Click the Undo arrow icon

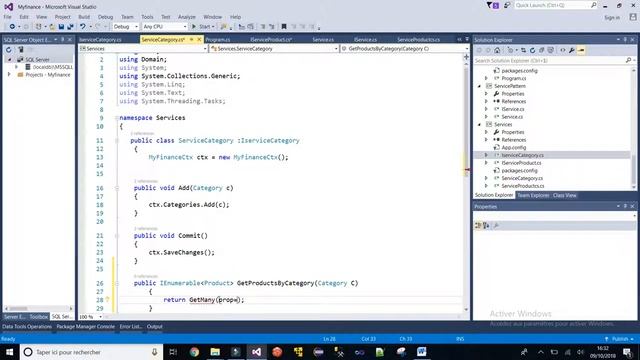(83, 27)
